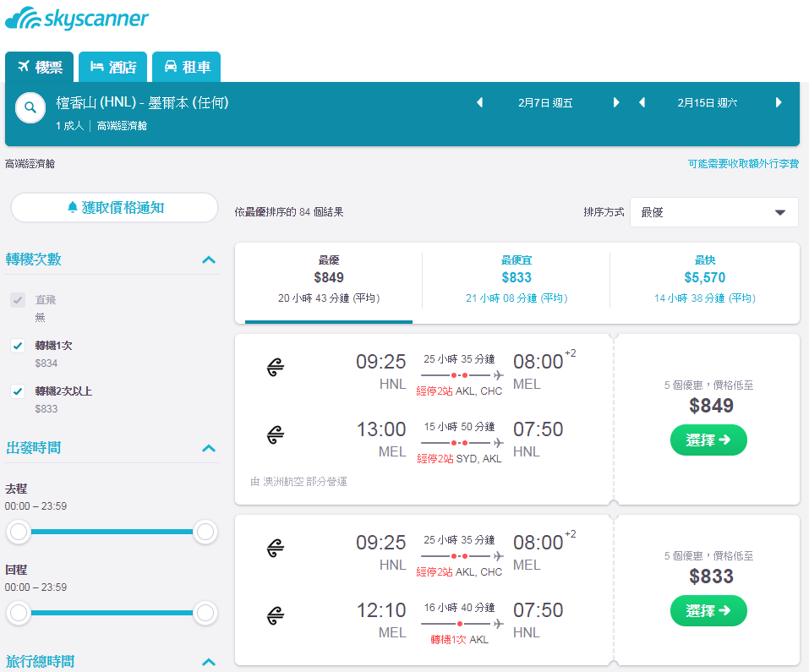Click the right handle of 回程 time slider
Screen dimensions: 809x672
click(x=205, y=613)
